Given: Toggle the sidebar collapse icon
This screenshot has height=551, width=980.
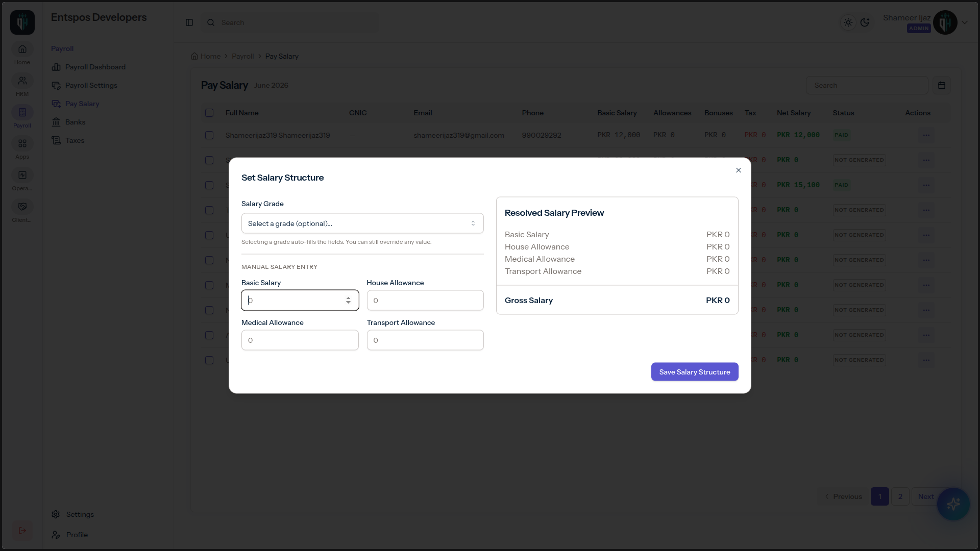Looking at the screenshot, I should pyautogui.click(x=189, y=22).
